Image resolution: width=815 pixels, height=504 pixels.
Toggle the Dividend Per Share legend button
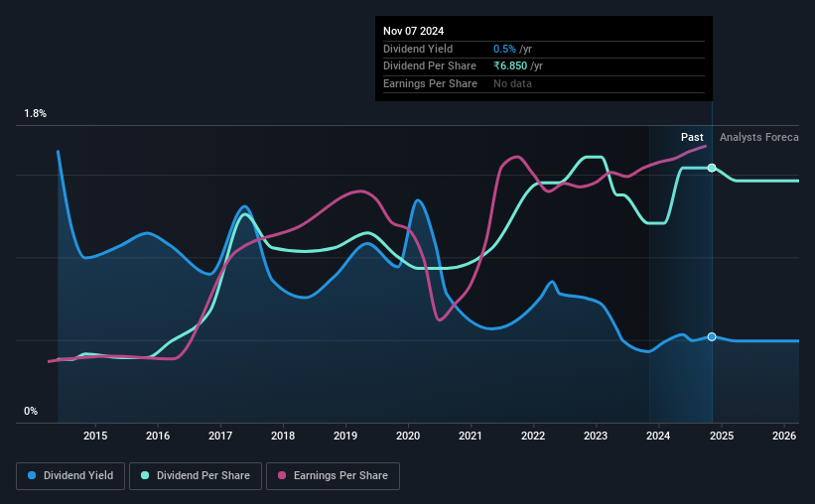click(196, 476)
